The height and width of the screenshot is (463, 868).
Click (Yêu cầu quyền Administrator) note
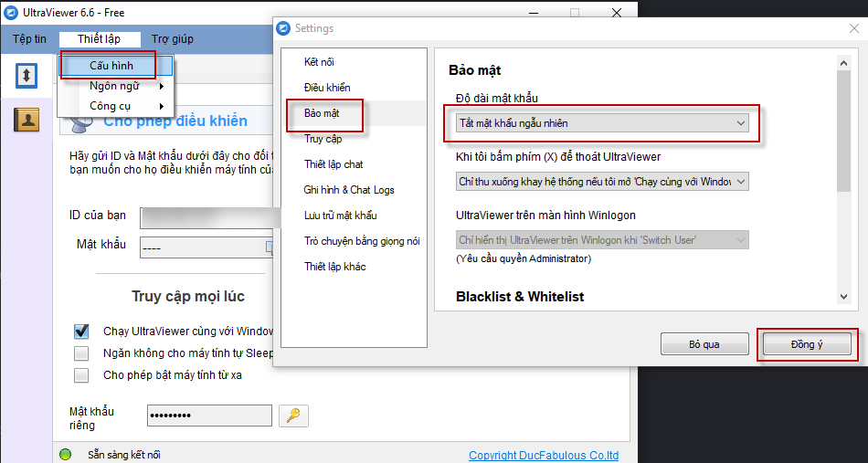[x=524, y=258]
